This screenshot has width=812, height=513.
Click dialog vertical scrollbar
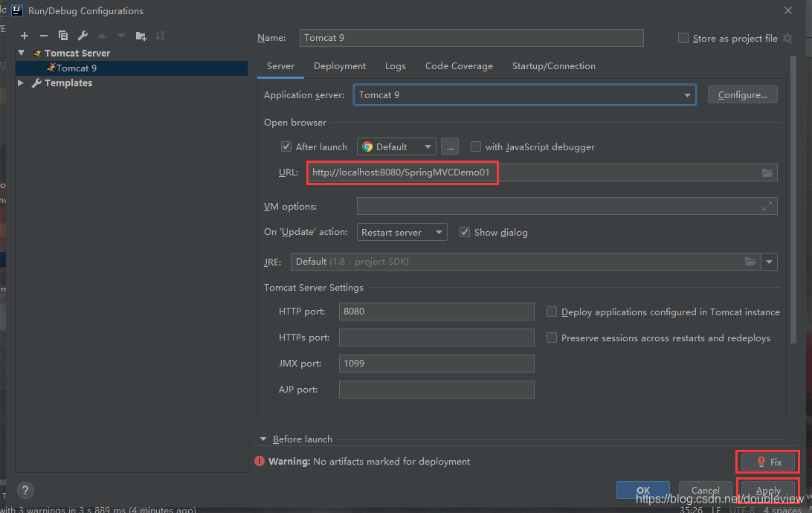tap(793, 199)
